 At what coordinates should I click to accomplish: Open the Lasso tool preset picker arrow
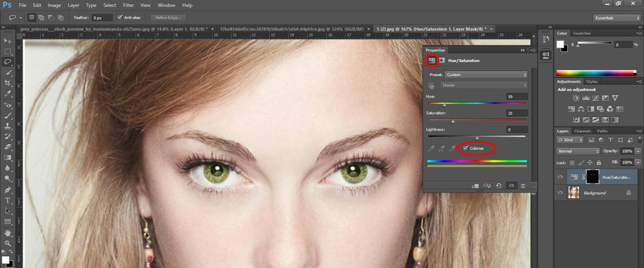(21, 18)
